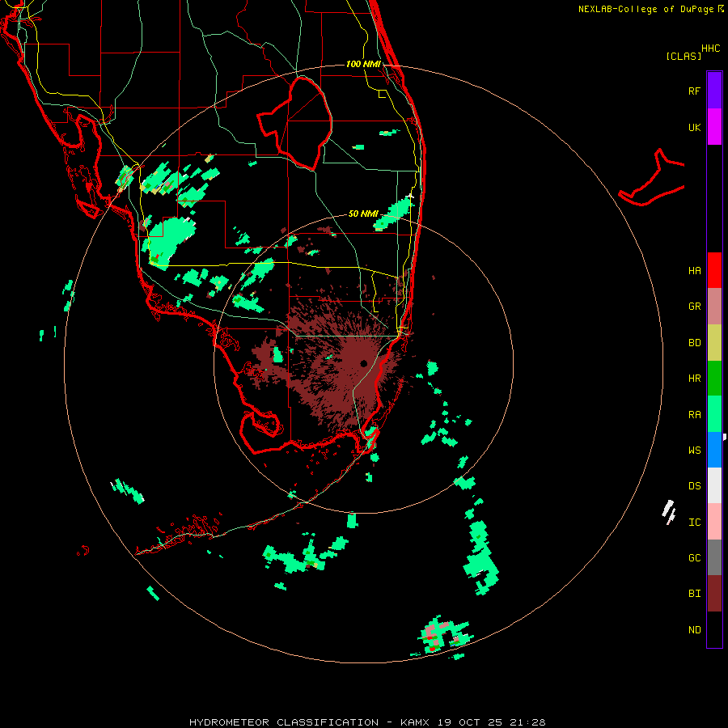Click the "HYDROMETEOR CLASSIFICATION" title text
The height and width of the screenshot is (728, 728).
284,722
